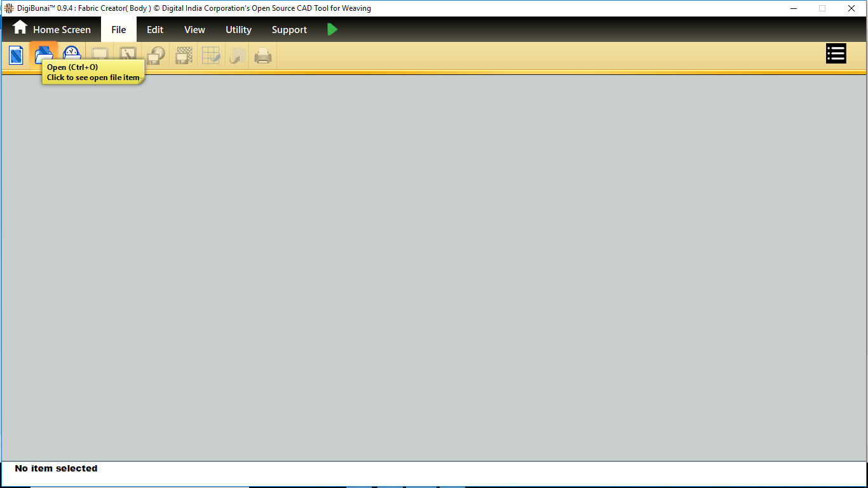The image size is (868, 488).
Task: Click the empty gray fabric workspace area
Action: (434, 267)
